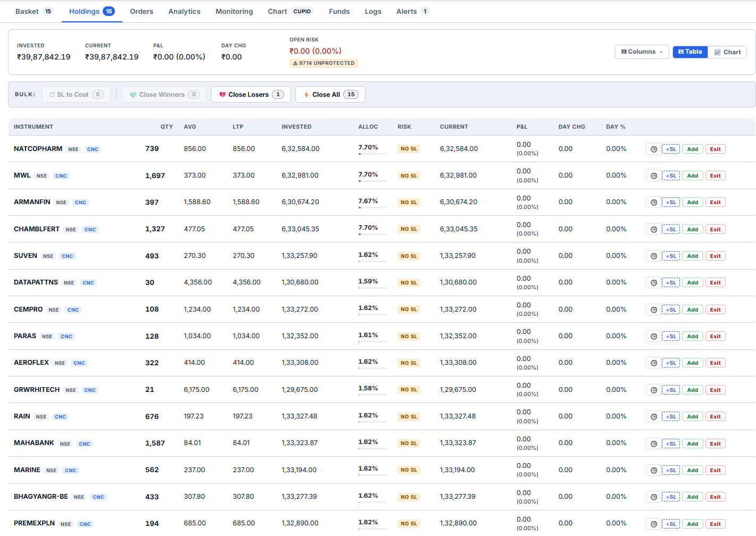Screen dimensions: 756x536
Task: Open the Alerts tab
Action: tap(412, 12)
